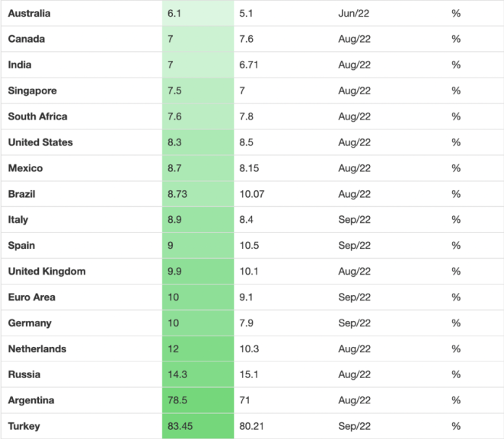Open the United Kingdom link
504x439 pixels.
(x=46, y=272)
